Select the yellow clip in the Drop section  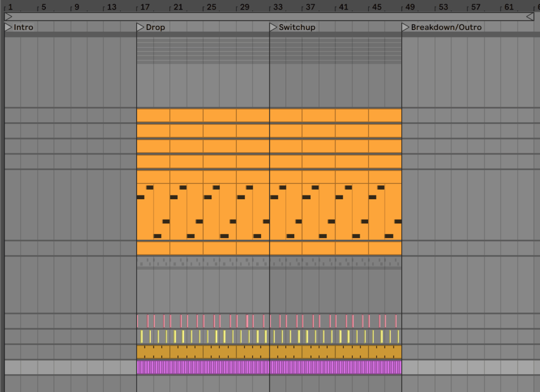point(203,337)
